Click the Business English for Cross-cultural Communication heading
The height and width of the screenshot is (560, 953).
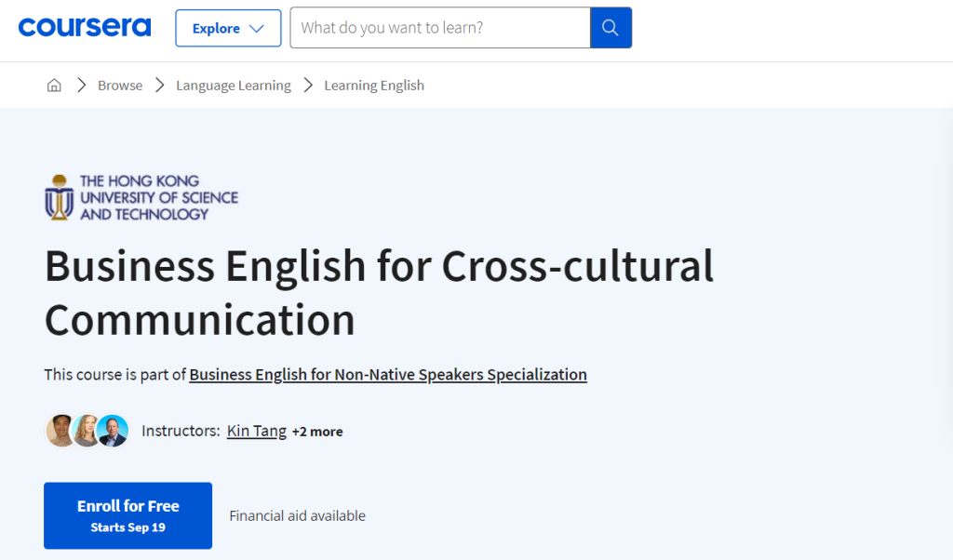(379, 292)
